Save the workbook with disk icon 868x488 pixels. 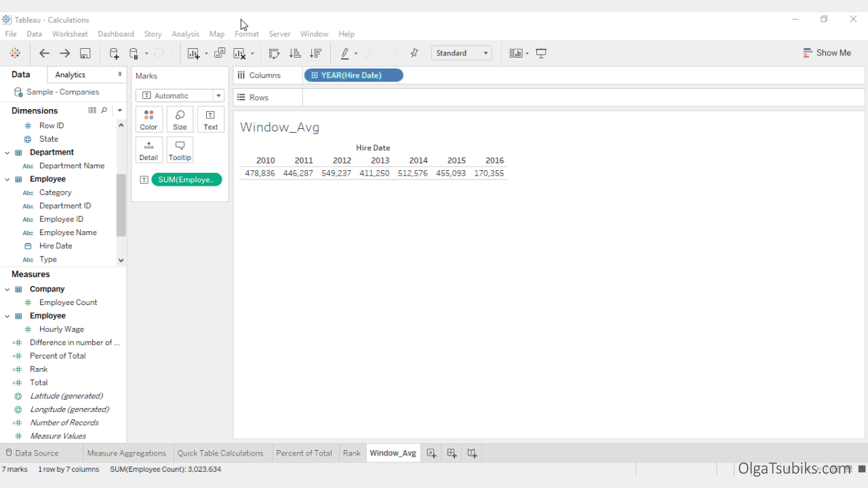85,53
